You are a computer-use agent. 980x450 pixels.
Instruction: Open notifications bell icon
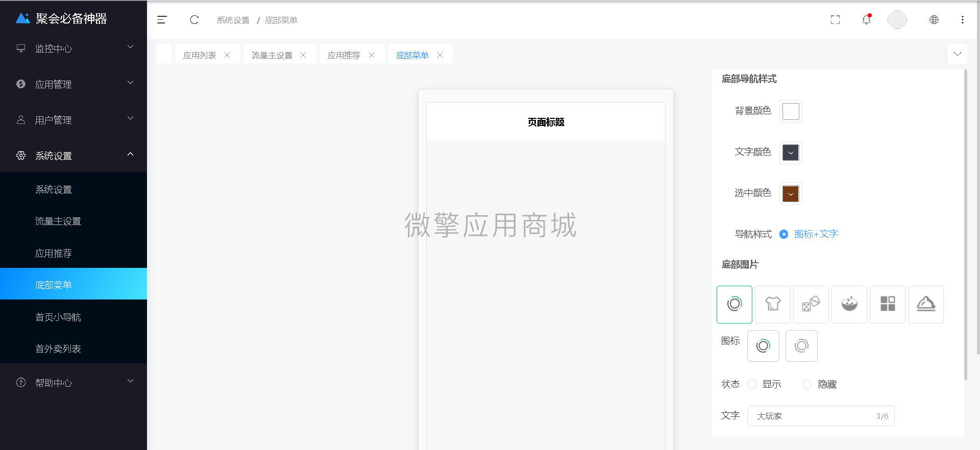click(x=867, y=19)
